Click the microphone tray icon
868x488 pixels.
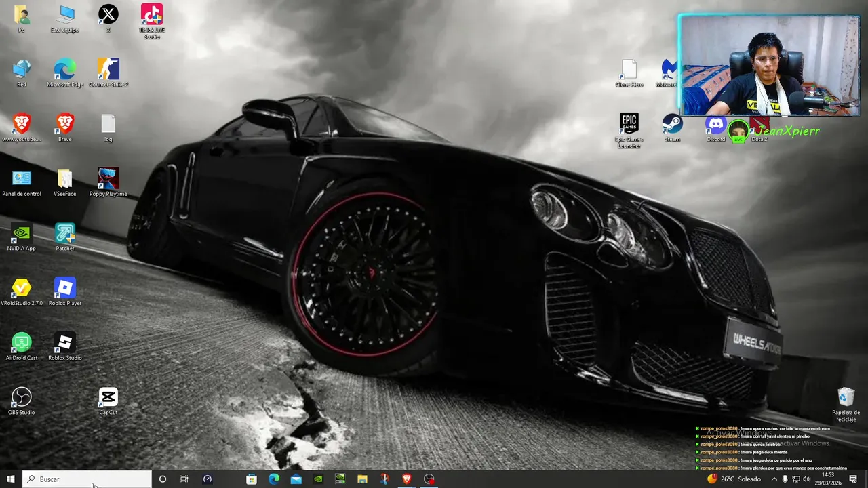[785, 479]
